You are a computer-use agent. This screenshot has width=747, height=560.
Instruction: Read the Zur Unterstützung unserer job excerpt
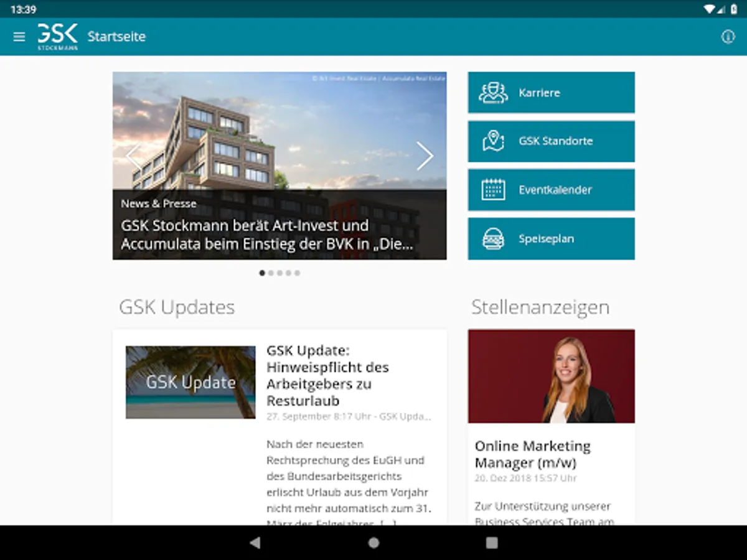click(x=545, y=514)
